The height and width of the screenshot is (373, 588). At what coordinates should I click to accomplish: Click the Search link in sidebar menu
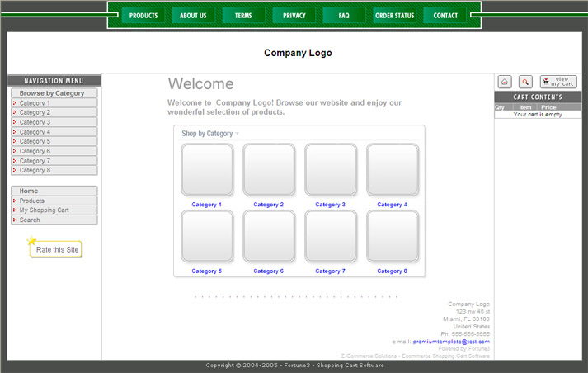(x=30, y=220)
